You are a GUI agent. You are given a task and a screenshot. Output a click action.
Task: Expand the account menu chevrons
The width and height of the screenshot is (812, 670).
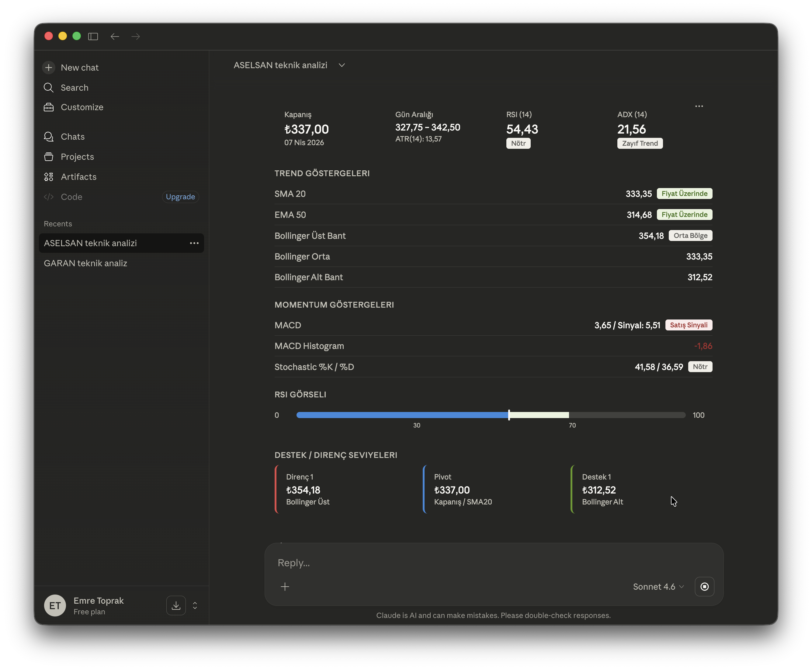pyautogui.click(x=195, y=605)
